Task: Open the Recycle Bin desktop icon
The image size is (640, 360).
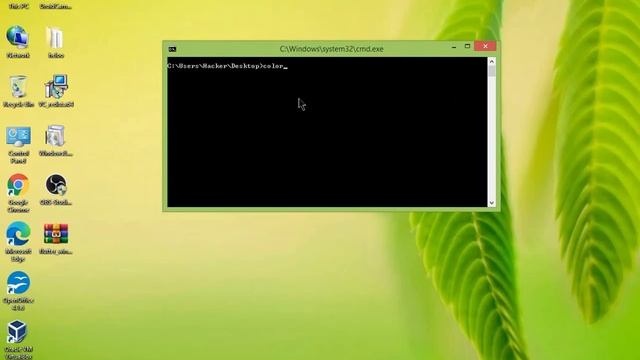Action: pos(18,91)
